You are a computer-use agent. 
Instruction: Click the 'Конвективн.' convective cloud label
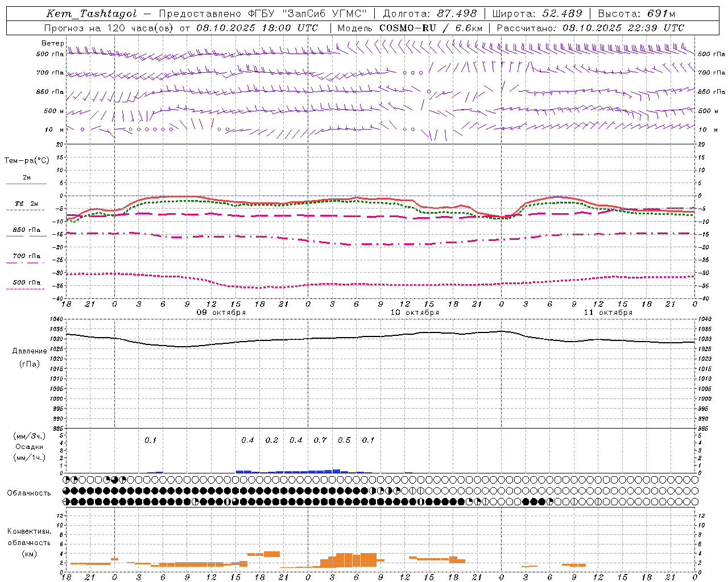click(29, 531)
